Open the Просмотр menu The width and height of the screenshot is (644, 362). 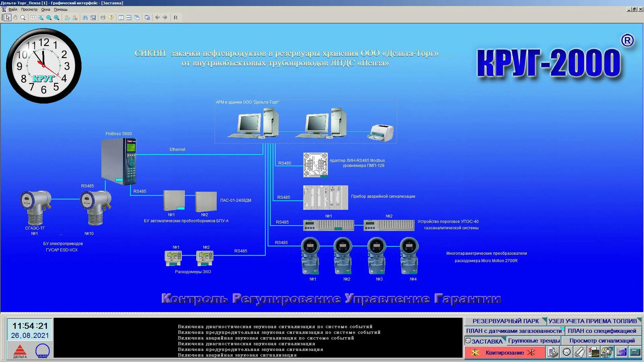tap(29, 9)
